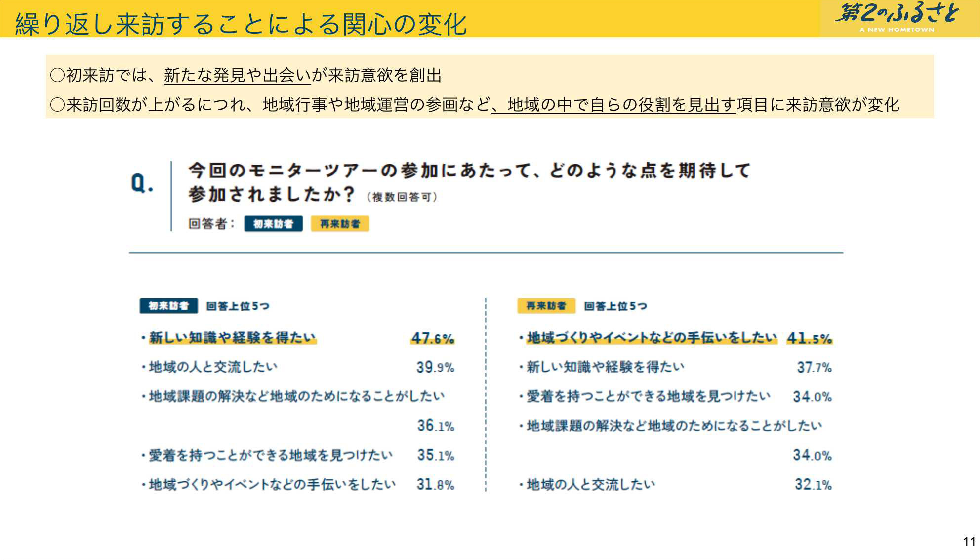980x560 pixels.
Task: Click the Q. question mark icon
Action: 142,184
